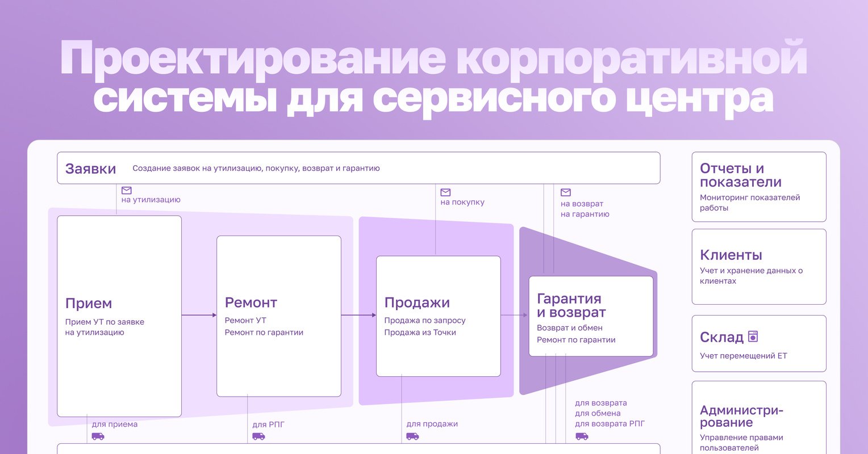Click the "на гарантию" label
Viewport: 868px width, 454px height.
[585, 215]
